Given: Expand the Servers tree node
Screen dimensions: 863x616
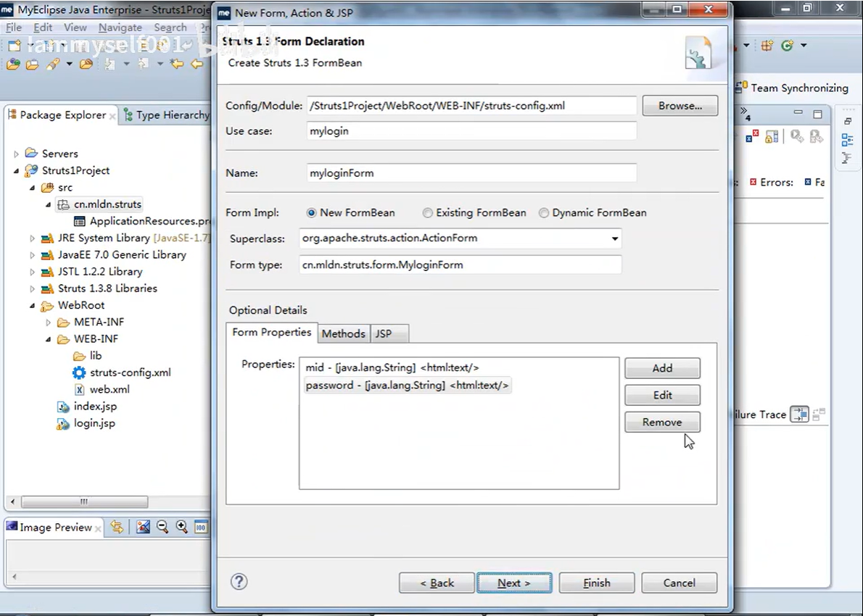Looking at the screenshot, I should 17,154.
